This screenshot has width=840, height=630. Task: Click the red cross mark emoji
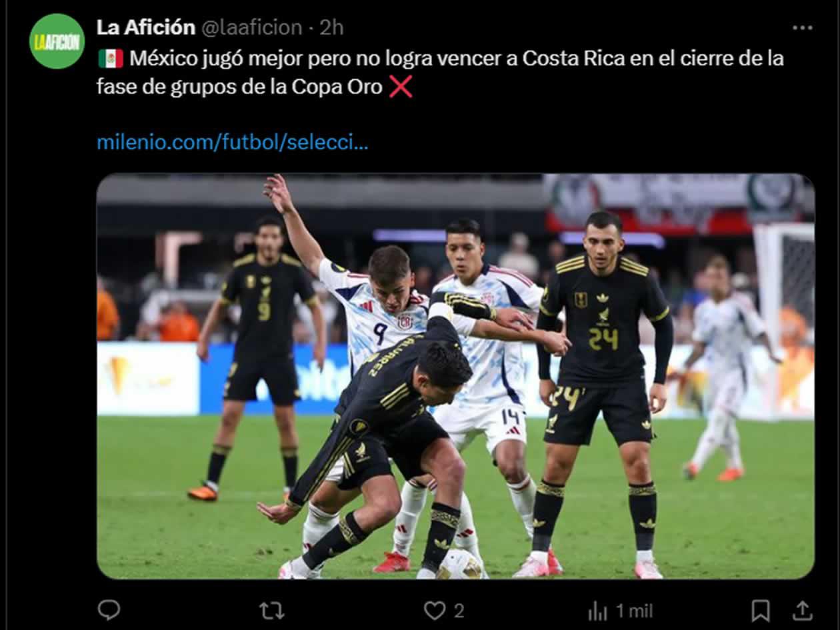tap(401, 87)
